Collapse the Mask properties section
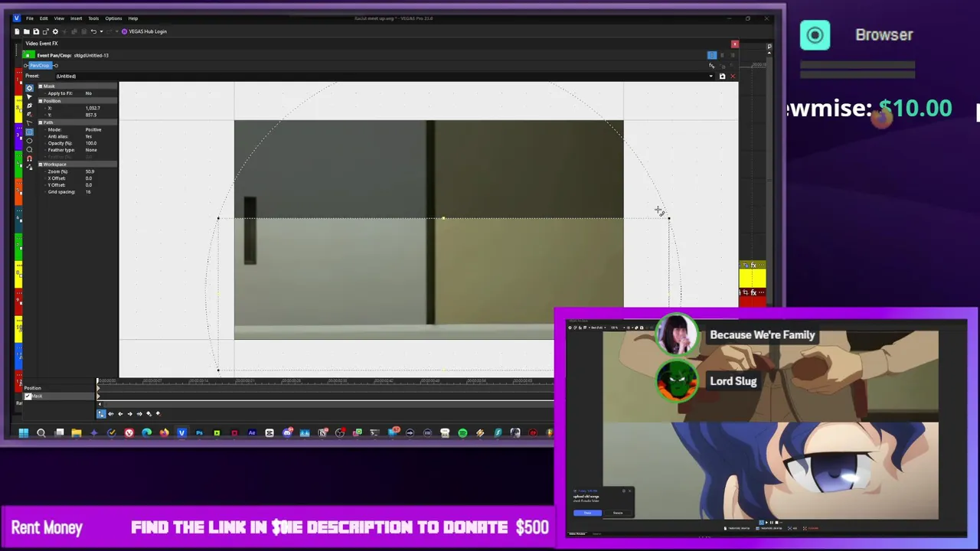980x551 pixels. tap(41, 86)
